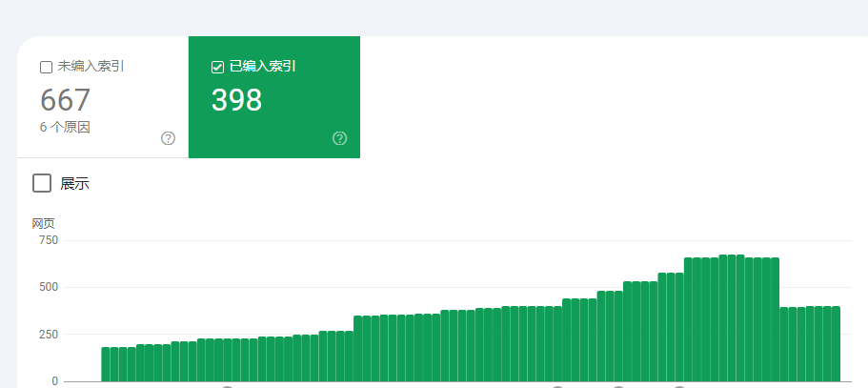The height and width of the screenshot is (388, 868).
Task: Click help icon on 已编入索引 card
Action: click(340, 138)
